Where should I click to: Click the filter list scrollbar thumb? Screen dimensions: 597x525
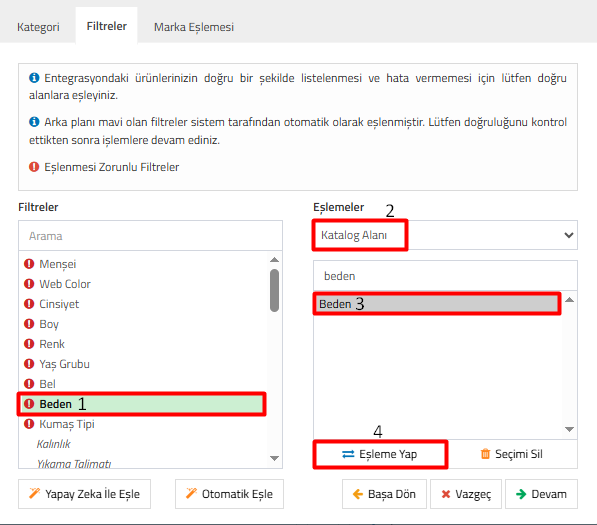pyautogui.click(x=274, y=290)
